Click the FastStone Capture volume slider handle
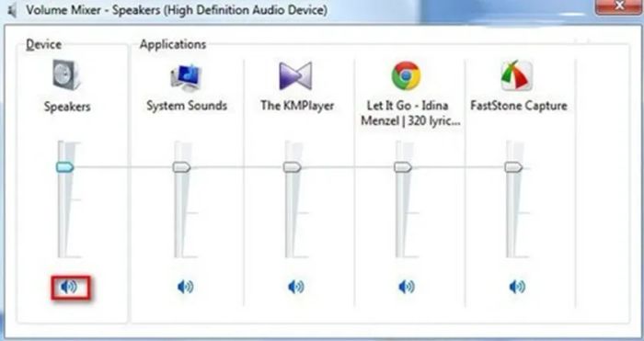644x341 pixels. click(513, 167)
